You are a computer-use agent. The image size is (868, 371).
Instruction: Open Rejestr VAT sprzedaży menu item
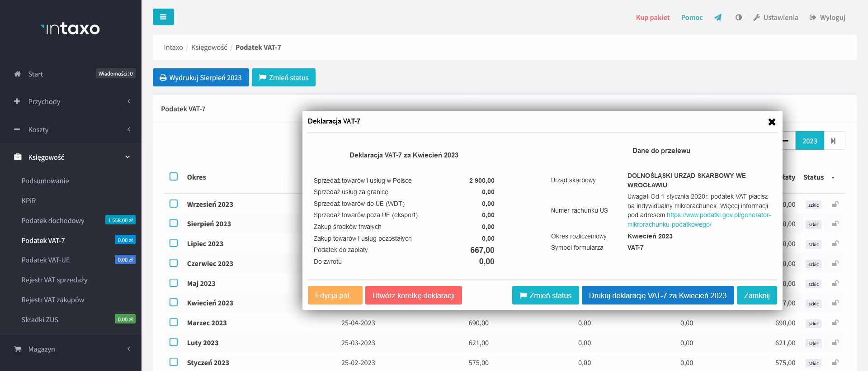pyautogui.click(x=55, y=280)
